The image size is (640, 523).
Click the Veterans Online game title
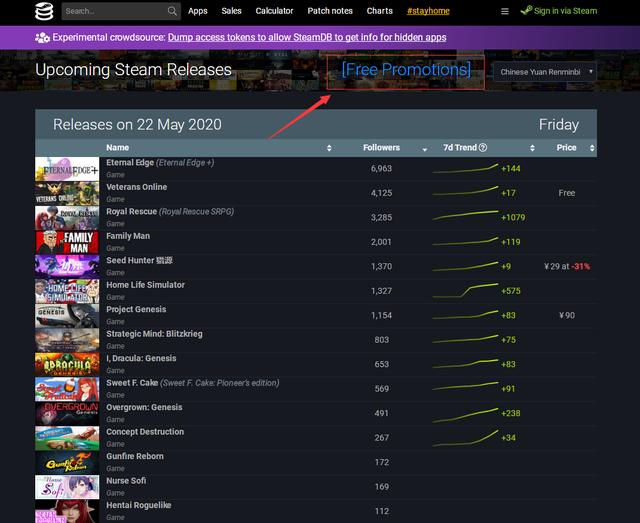137,187
